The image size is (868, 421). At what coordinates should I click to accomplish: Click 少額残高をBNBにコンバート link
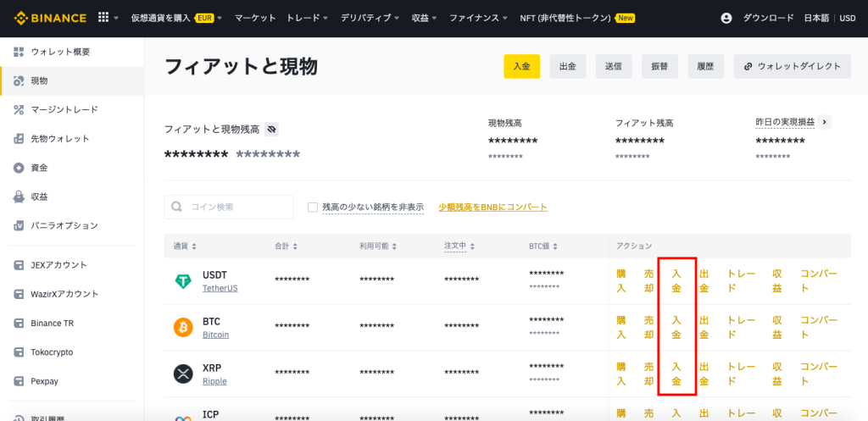point(492,207)
